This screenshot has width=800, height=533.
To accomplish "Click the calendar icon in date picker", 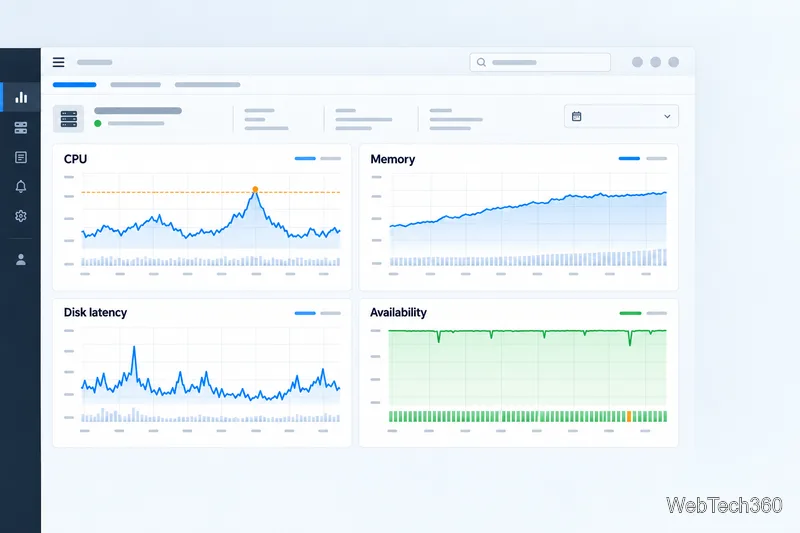I will pos(577,116).
